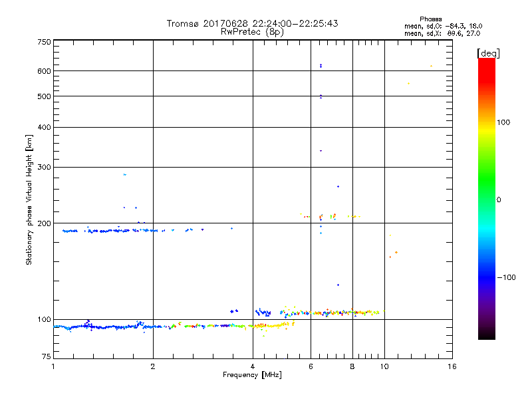Viewport: 532px width, 399px height.
Task: Select the cyan data point near 280 km
Action: pyautogui.click(x=124, y=174)
